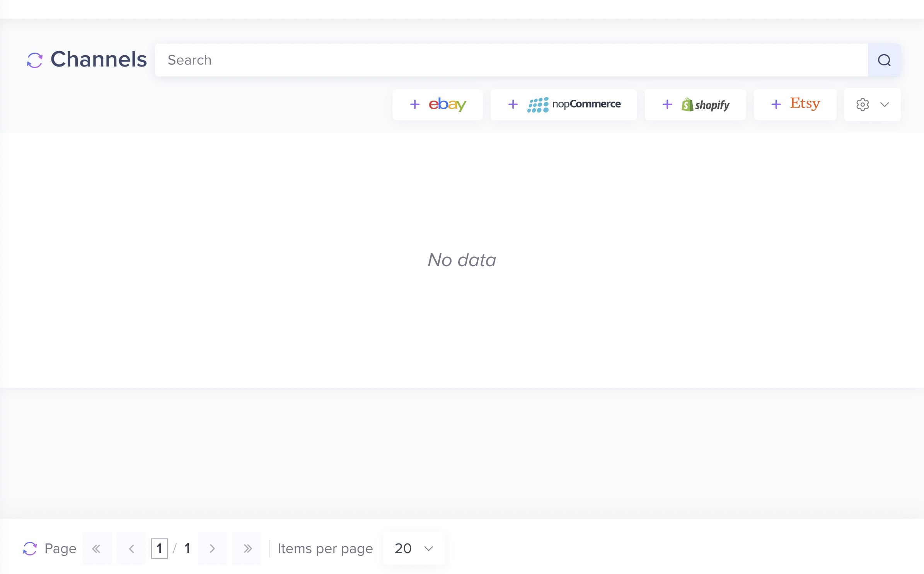Screen dimensions: 924x574
Task: Go to first page with double-left arrows
Action: (x=97, y=548)
